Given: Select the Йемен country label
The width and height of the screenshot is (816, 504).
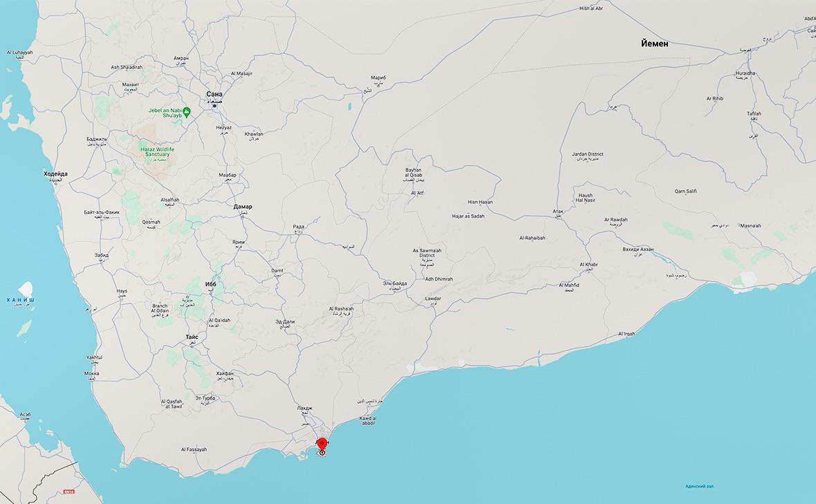Looking at the screenshot, I should pos(654,43).
